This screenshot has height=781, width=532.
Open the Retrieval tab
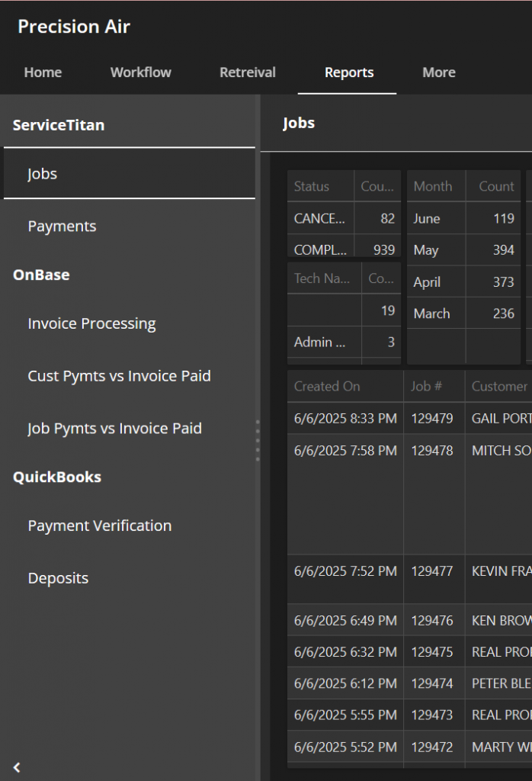pos(248,72)
